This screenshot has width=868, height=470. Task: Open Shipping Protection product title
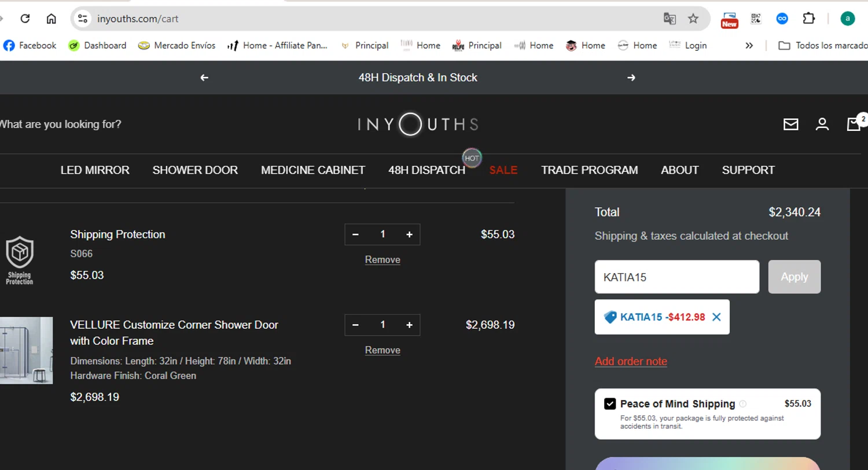pyautogui.click(x=117, y=234)
